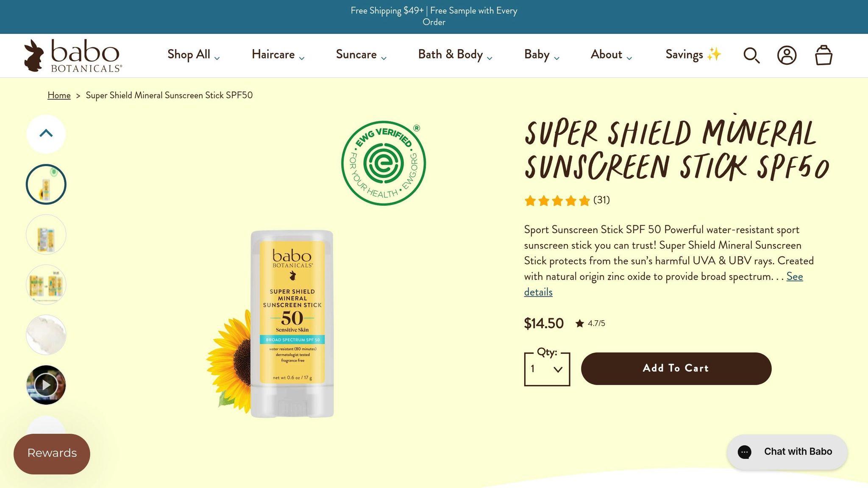The width and height of the screenshot is (868, 488).
Task: Open the account profile icon
Action: pos(787,55)
